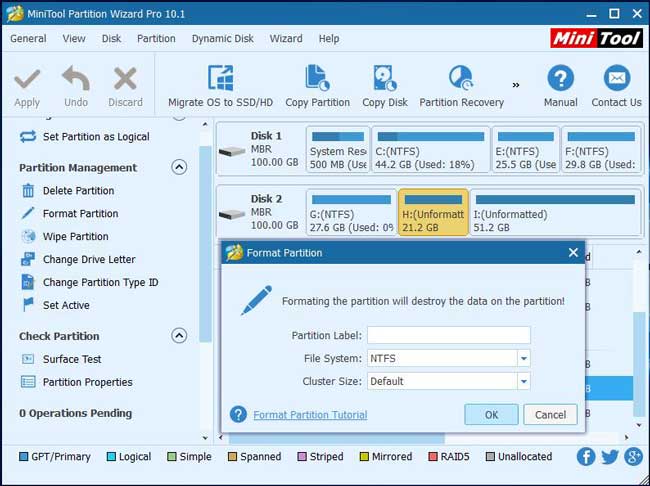Click GPT/Primary legend color swatch

coord(24,457)
